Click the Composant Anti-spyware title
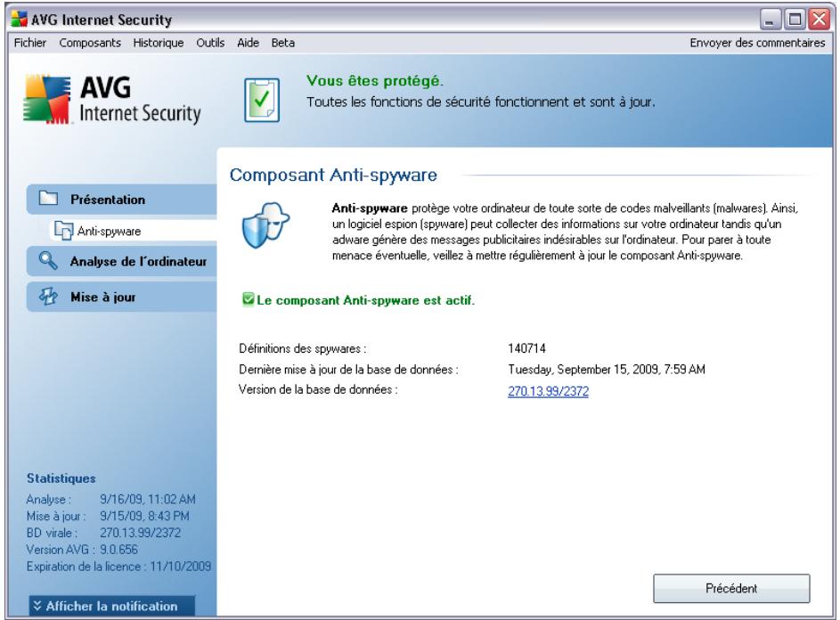840x620 pixels. [x=333, y=175]
